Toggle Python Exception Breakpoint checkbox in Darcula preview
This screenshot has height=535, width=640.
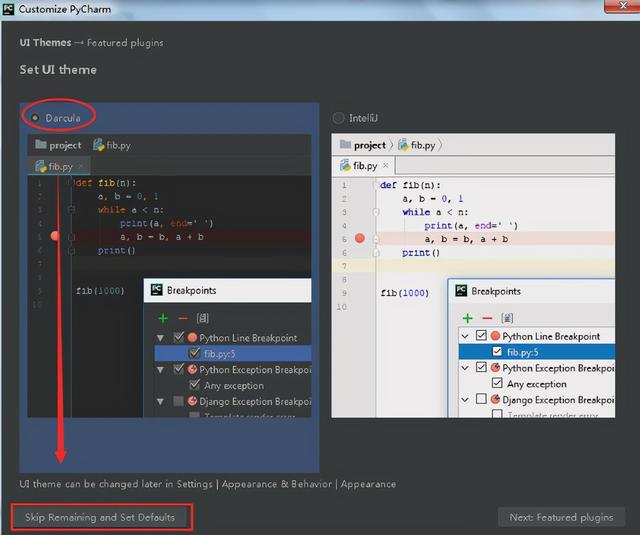click(x=179, y=369)
